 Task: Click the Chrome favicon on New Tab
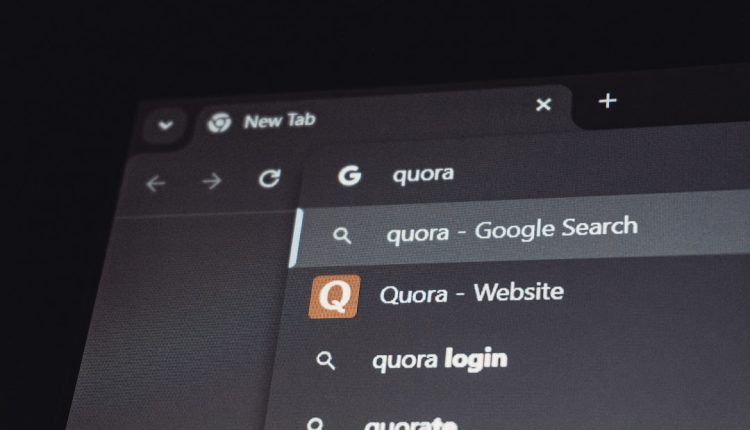tap(219, 122)
